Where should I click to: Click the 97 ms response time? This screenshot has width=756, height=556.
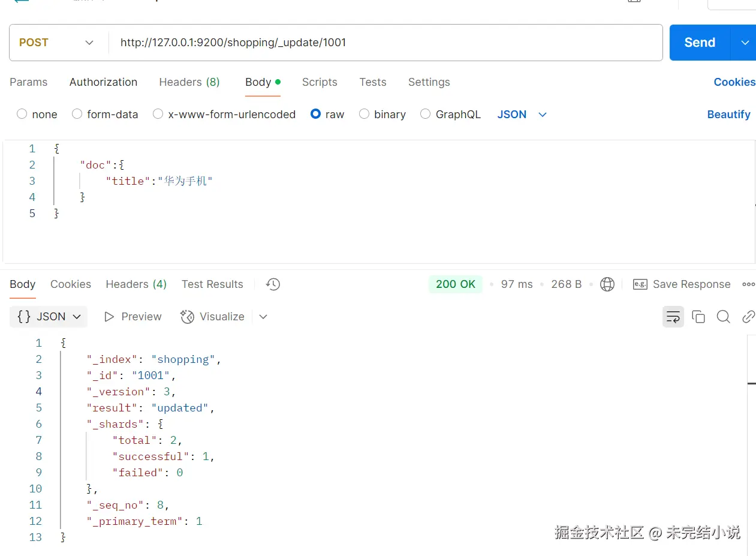517,284
